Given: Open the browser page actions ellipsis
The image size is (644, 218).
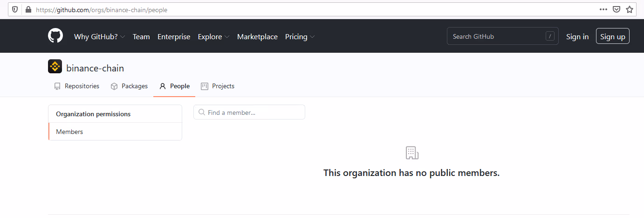Looking at the screenshot, I should 603,9.
